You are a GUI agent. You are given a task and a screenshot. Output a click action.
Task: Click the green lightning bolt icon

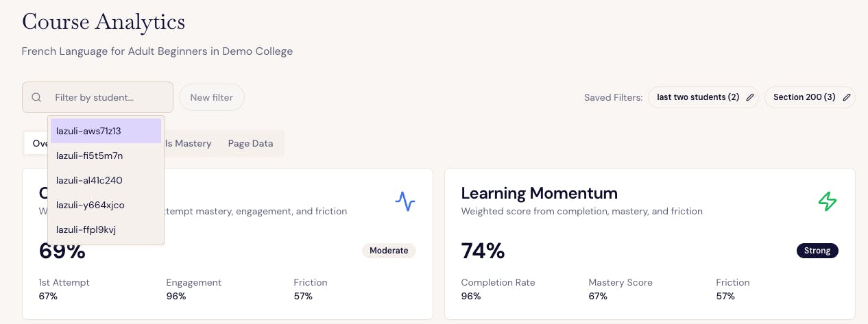click(828, 201)
